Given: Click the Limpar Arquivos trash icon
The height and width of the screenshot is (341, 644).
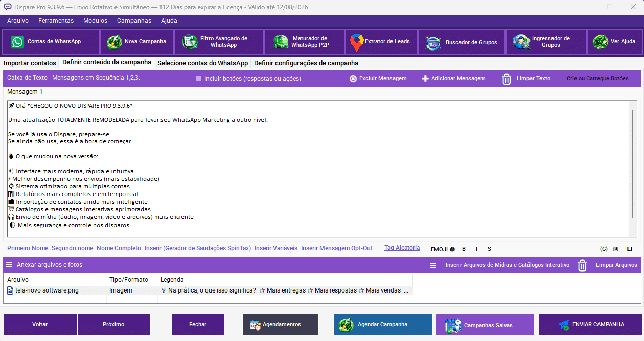Looking at the screenshot, I should coord(582,265).
